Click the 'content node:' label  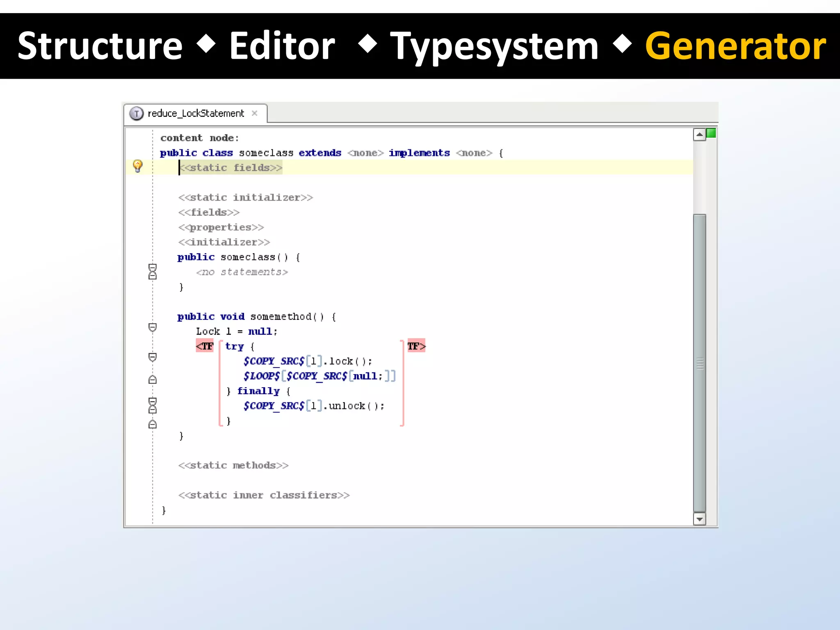200,138
